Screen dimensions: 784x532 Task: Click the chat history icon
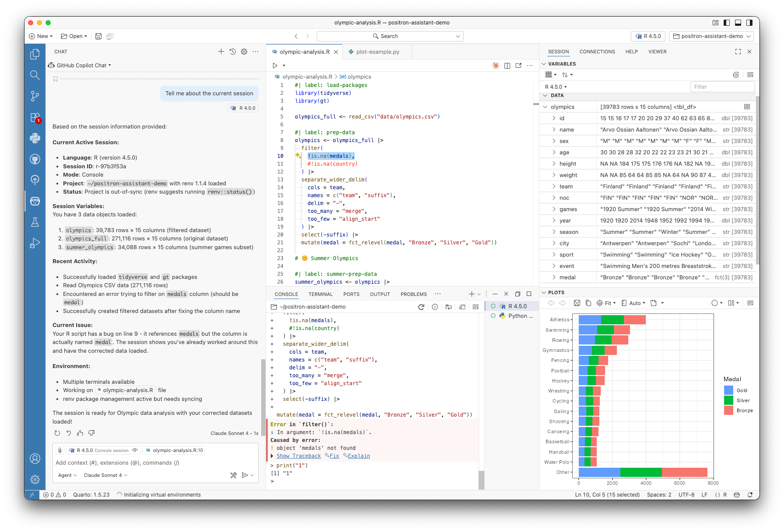[x=233, y=52]
